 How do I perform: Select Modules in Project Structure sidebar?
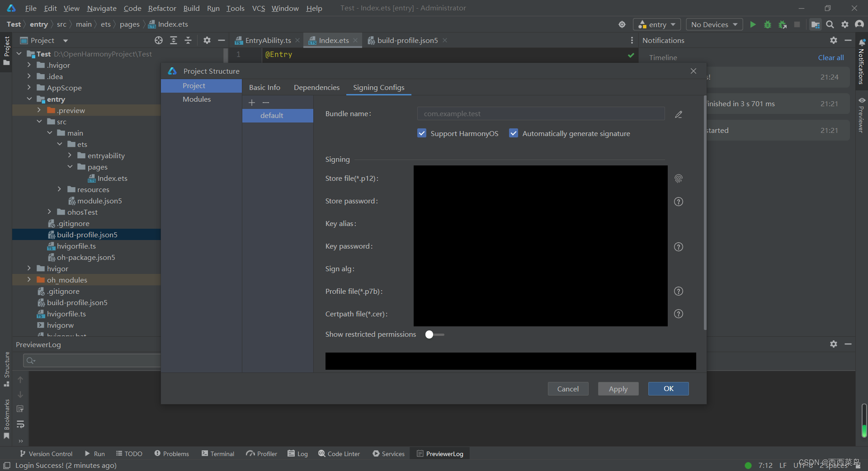[201, 99]
